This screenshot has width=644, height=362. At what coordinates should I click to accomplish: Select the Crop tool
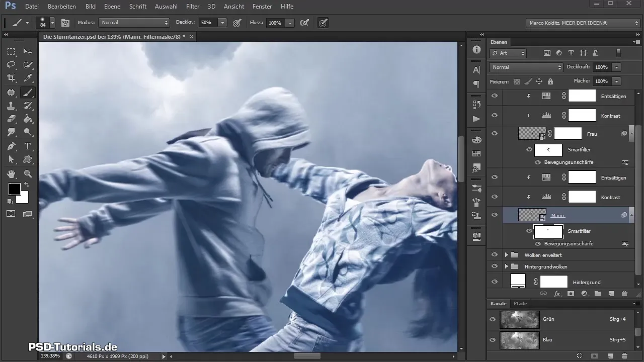(11, 78)
